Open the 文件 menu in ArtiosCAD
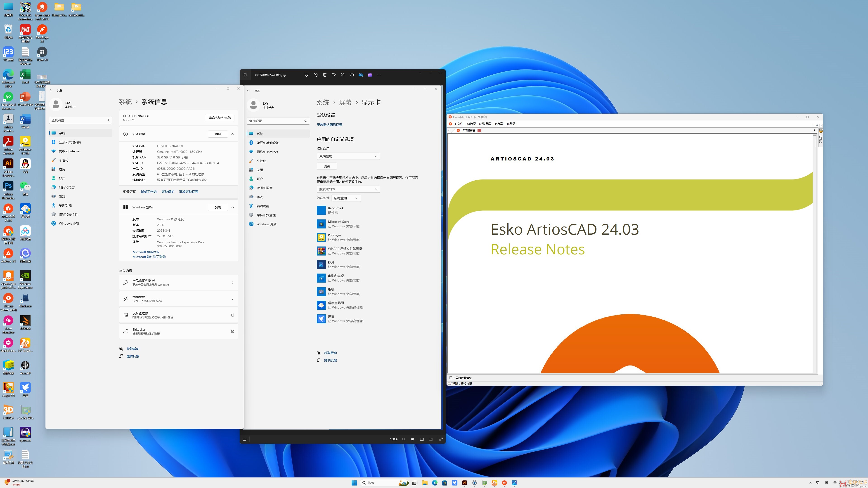Image resolution: width=868 pixels, height=488 pixels. click(459, 124)
